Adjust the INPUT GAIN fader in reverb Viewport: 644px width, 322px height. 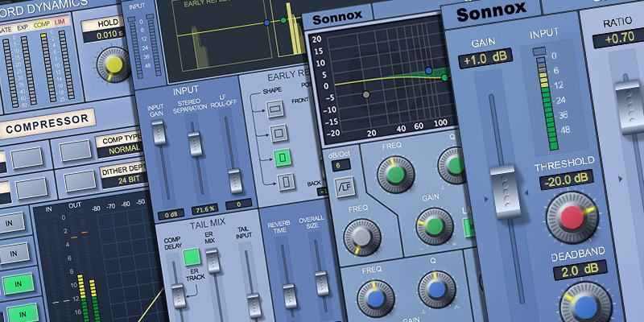(x=159, y=133)
